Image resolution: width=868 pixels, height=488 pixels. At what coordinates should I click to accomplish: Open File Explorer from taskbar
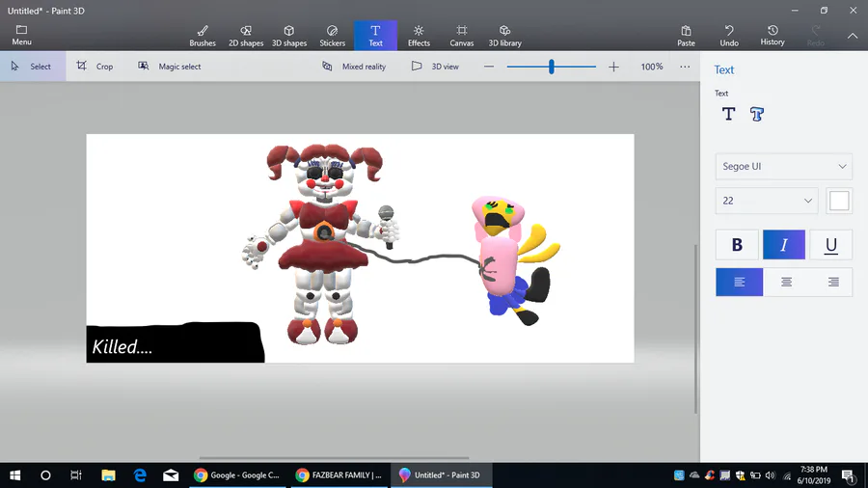point(108,475)
